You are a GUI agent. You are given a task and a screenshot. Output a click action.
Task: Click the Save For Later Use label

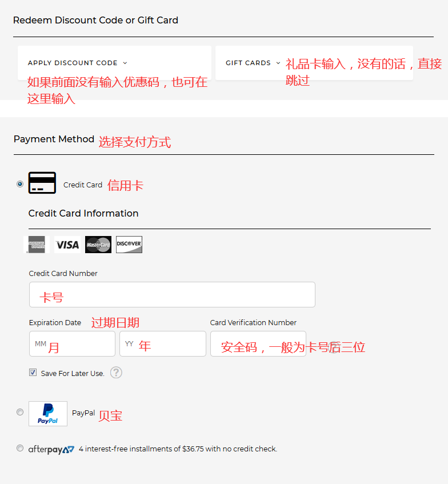point(73,374)
